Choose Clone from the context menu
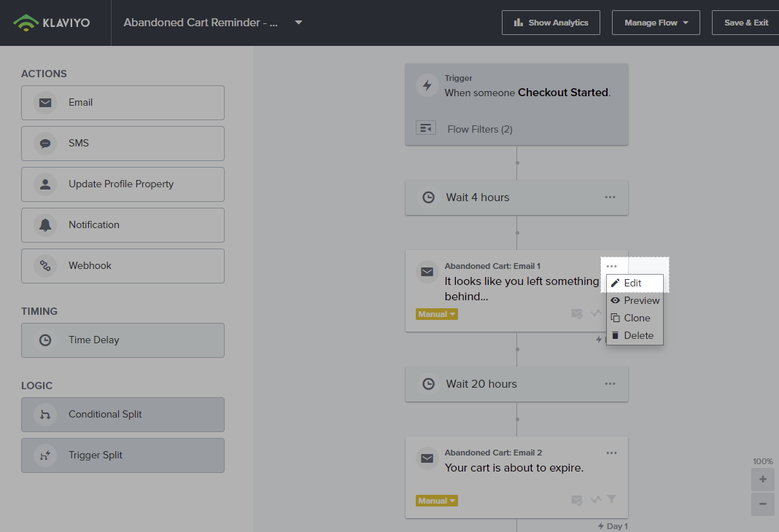Image resolution: width=779 pixels, height=532 pixels. (636, 318)
